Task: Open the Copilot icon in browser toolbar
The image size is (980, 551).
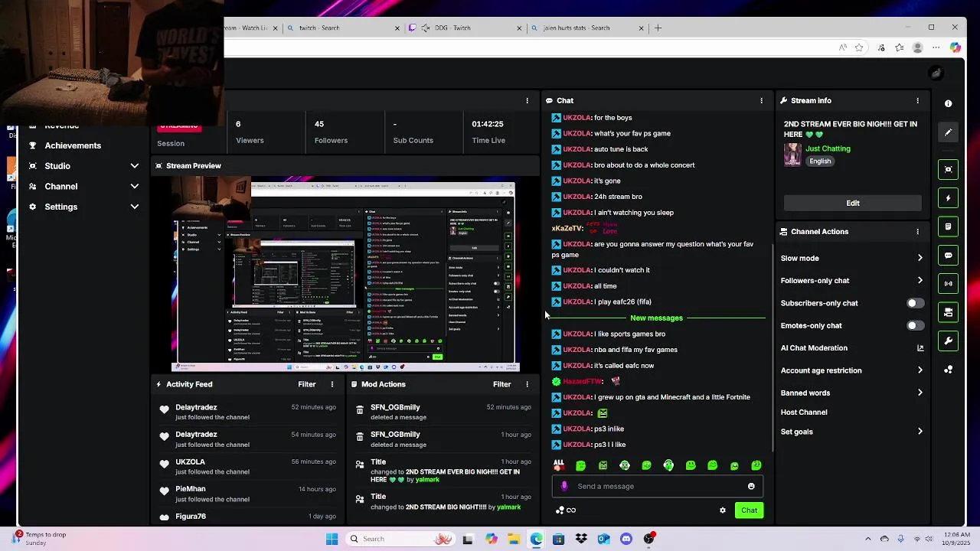Action: coord(955,47)
